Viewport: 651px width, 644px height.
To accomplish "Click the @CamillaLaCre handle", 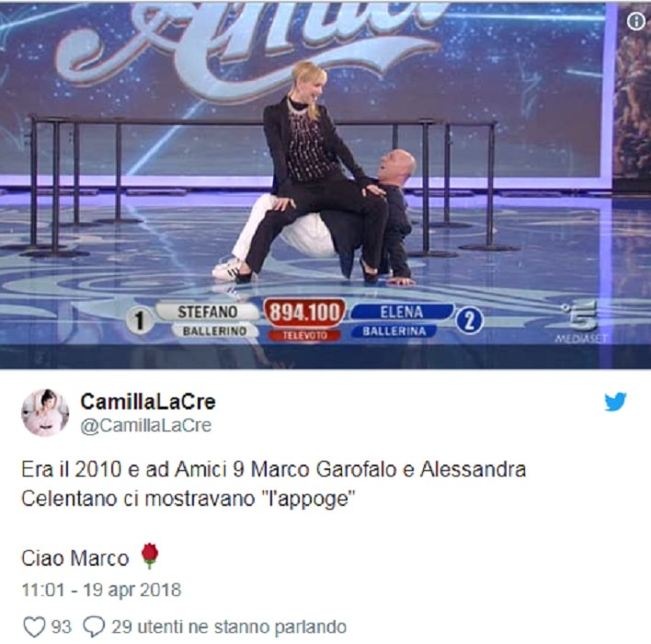I will [145, 425].
